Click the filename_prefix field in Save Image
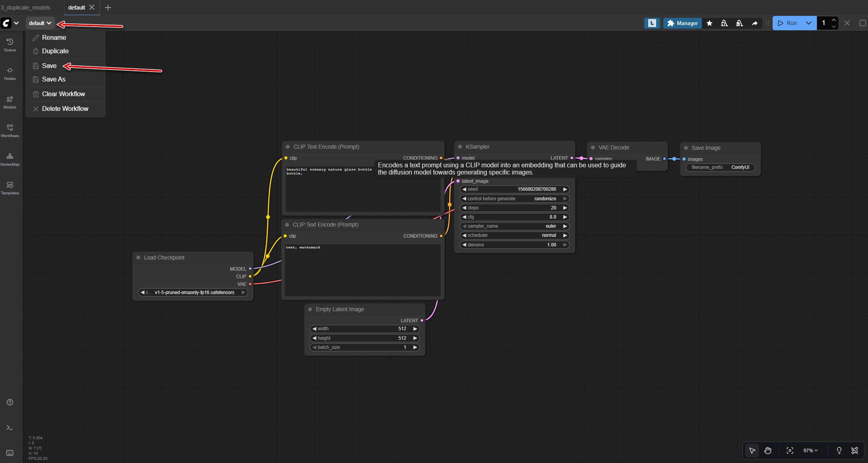The height and width of the screenshot is (463, 868). pyautogui.click(x=720, y=167)
